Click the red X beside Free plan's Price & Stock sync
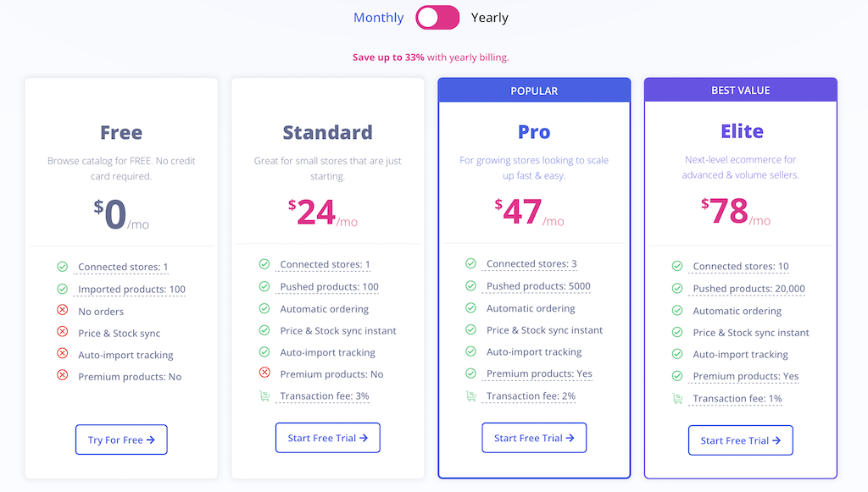 click(62, 333)
